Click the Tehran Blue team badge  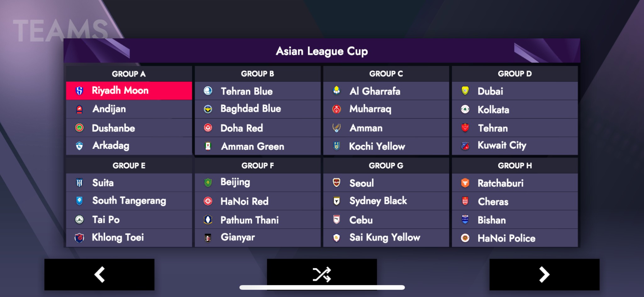pyautogui.click(x=208, y=91)
